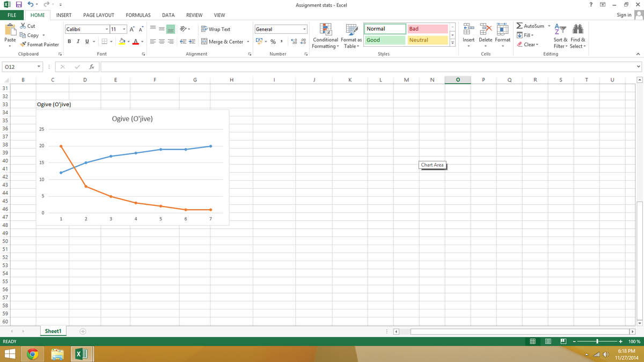Image resolution: width=644 pixels, height=362 pixels.
Task: Increase decimal places
Action: click(x=293, y=41)
